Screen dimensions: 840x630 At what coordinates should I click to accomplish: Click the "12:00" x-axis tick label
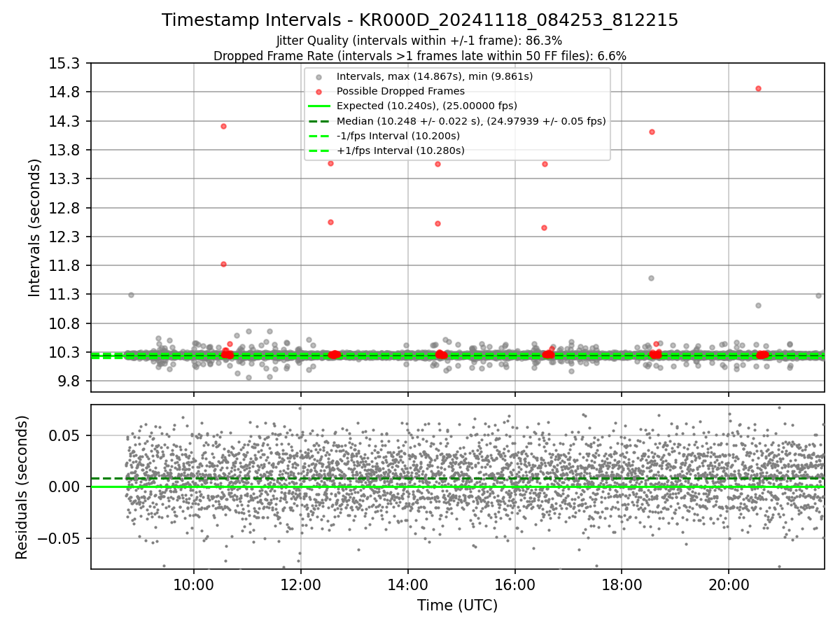pyautogui.click(x=301, y=584)
